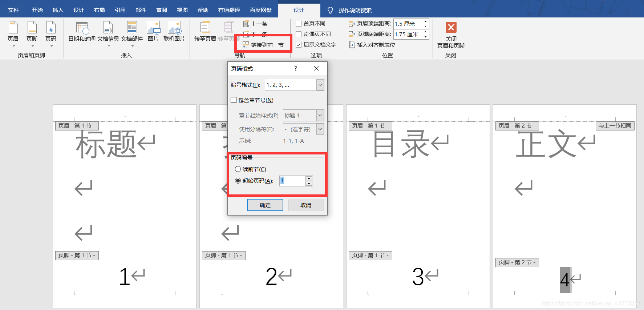The height and width of the screenshot is (310, 644).
Task: Open 编号格式 number format dropdown
Action: tap(320, 85)
